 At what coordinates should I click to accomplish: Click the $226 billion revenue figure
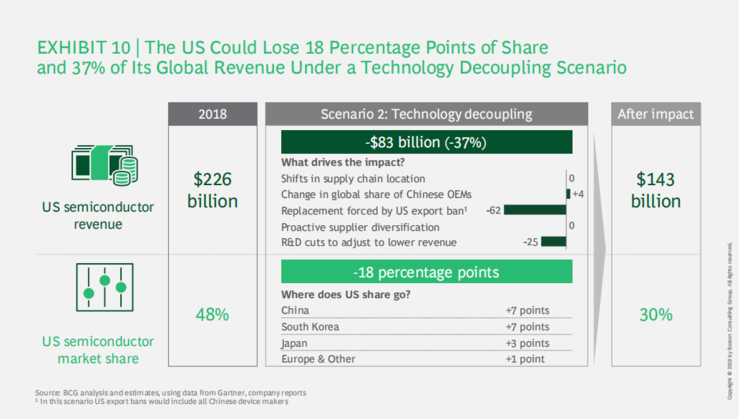(215, 191)
